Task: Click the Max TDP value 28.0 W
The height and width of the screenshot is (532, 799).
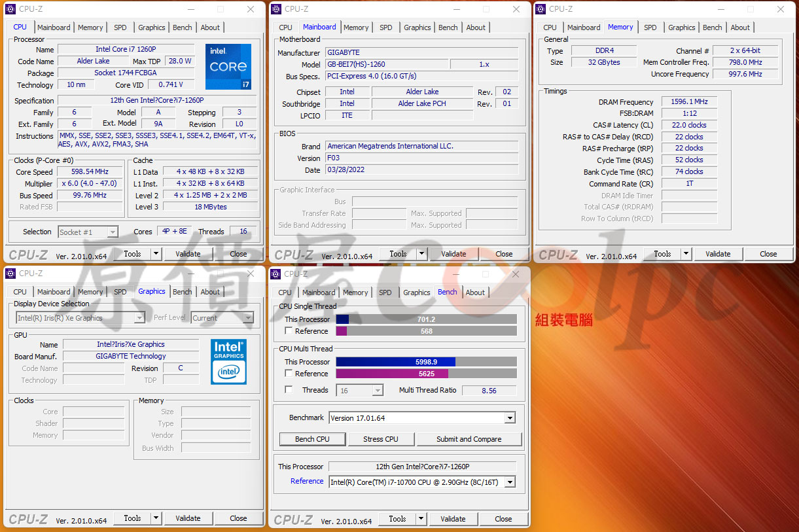Action: click(180, 61)
